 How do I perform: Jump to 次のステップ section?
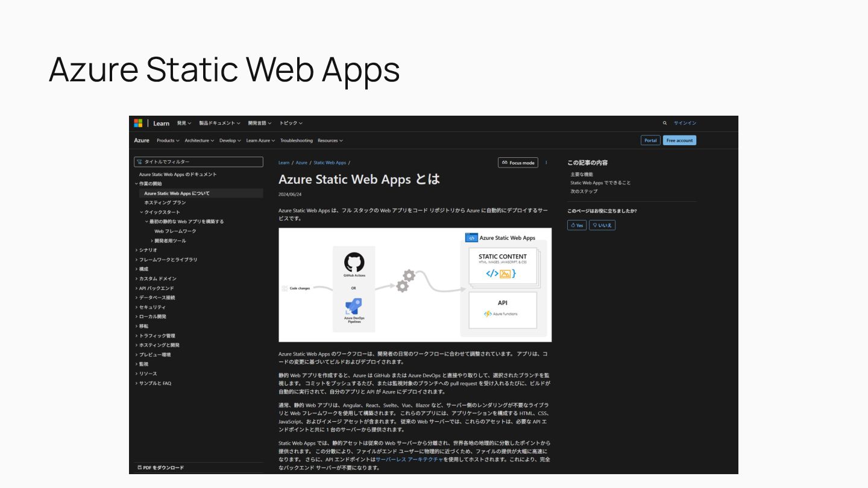click(584, 191)
